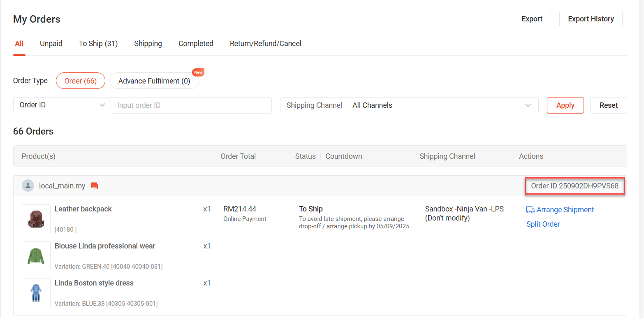Open the Shipping Channel All Channels dropdown

409,105
